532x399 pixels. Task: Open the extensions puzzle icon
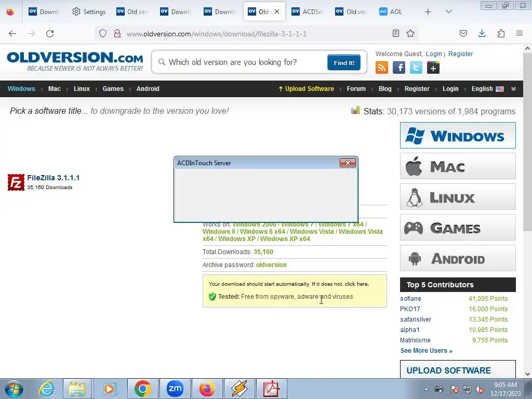(x=501, y=33)
